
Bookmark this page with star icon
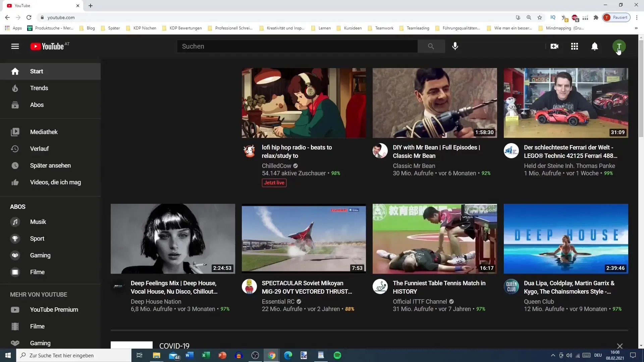540,17
